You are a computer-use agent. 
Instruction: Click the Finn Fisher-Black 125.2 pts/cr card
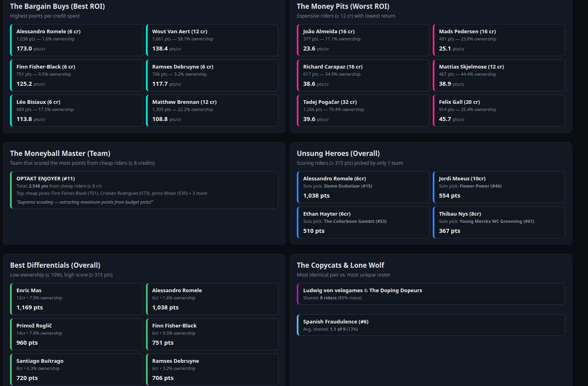coord(76,75)
